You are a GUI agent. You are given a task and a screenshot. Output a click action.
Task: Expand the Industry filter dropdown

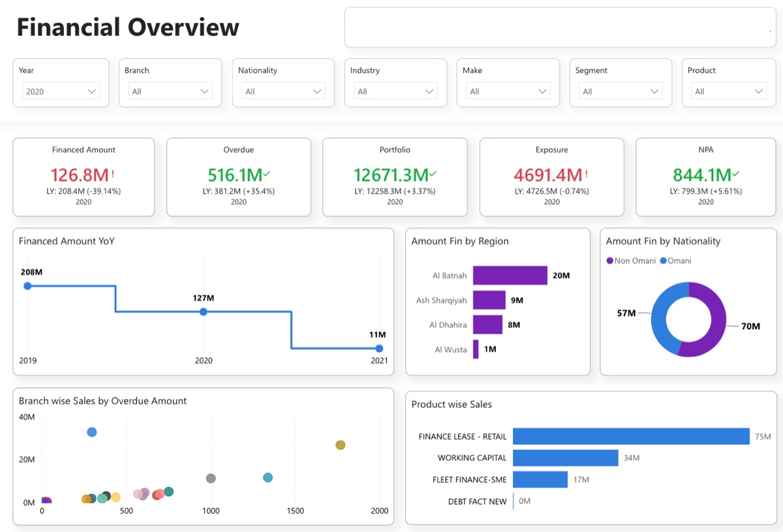click(x=395, y=91)
